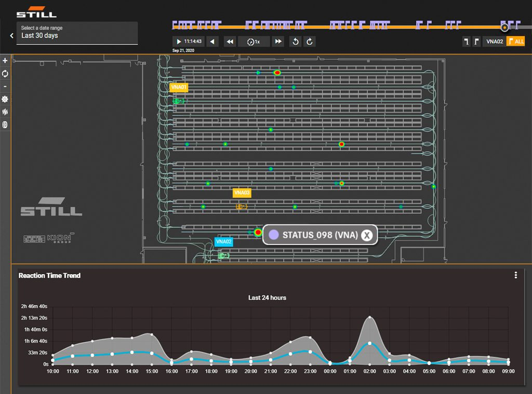This screenshot has width=532, height=394.
Task: Collapse panel with the left back chevron
Action: (x=12, y=36)
